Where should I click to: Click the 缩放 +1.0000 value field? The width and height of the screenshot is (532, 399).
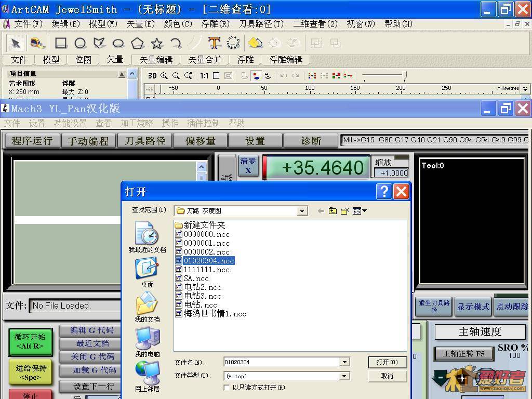coord(392,172)
